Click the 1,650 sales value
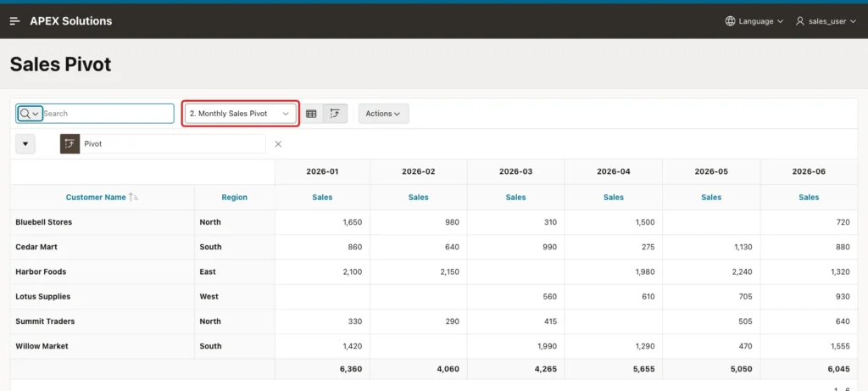 pyautogui.click(x=353, y=222)
